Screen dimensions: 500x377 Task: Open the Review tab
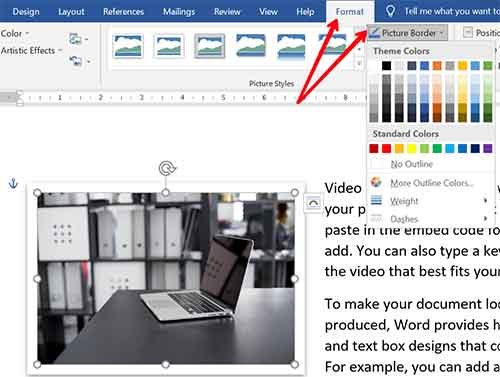point(227,12)
